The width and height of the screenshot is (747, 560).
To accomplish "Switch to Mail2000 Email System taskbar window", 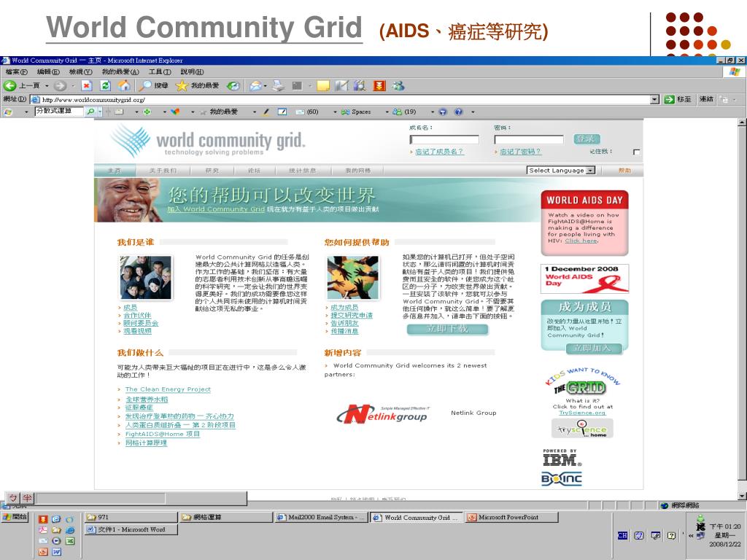I will (322, 517).
